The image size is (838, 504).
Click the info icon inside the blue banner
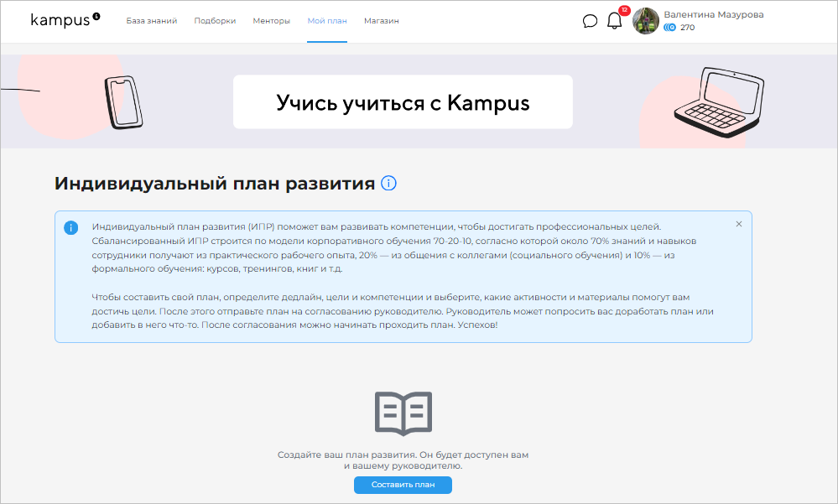click(x=71, y=227)
